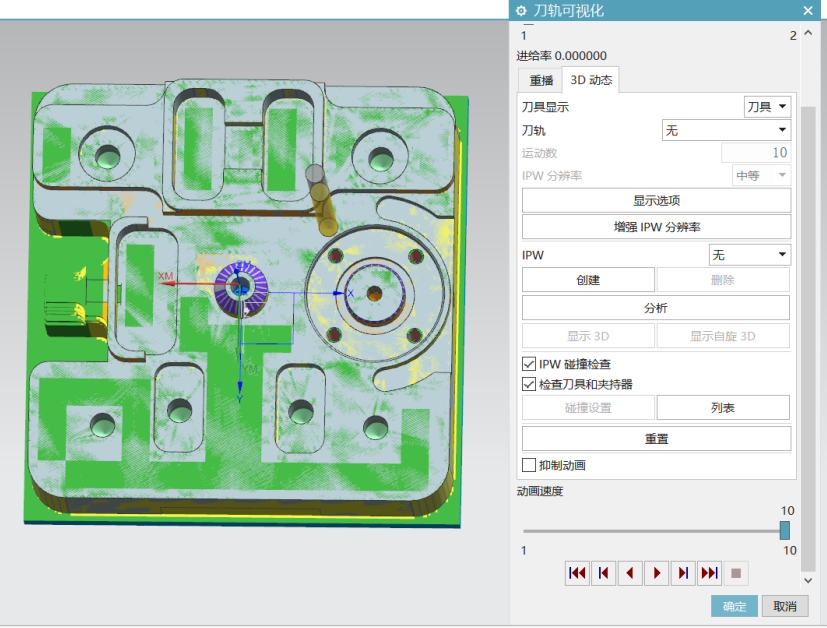The width and height of the screenshot is (827, 628).
Task: Click the 显示自旋 3D button
Action: (x=723, y=336)
